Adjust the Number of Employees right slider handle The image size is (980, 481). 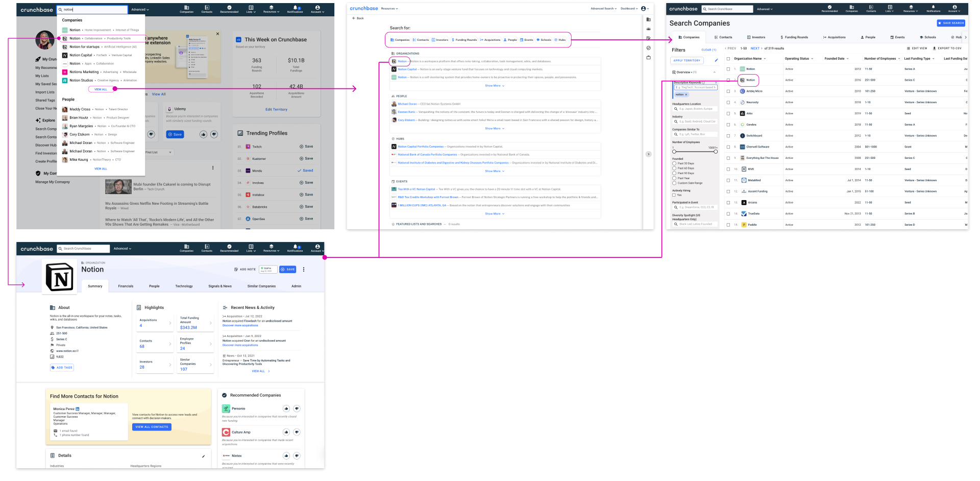pos(716,152)
